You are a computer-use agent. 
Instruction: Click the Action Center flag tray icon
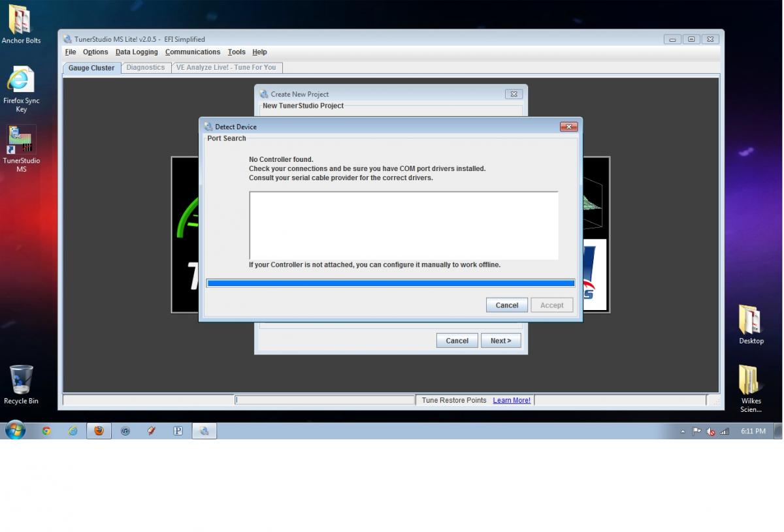[x=697, y=431]
